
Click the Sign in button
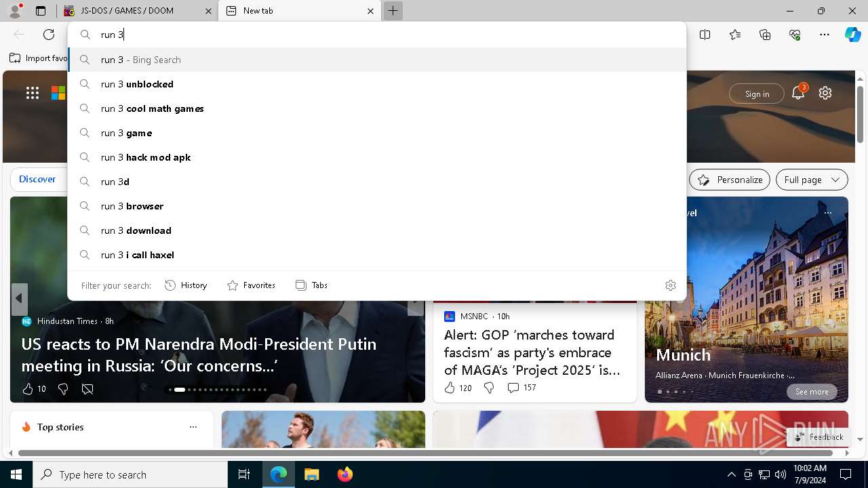tap(757, 94)
